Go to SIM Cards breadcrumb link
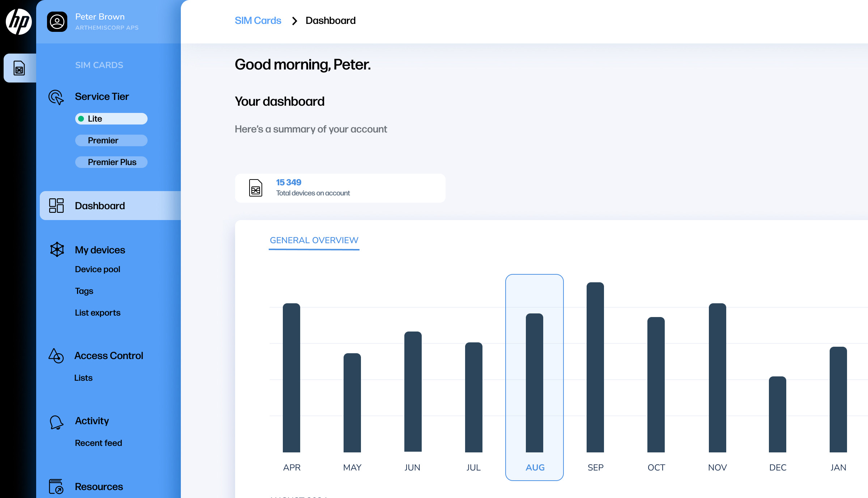Viewport: 868px width, 498px height. click(x=258, y=21)
